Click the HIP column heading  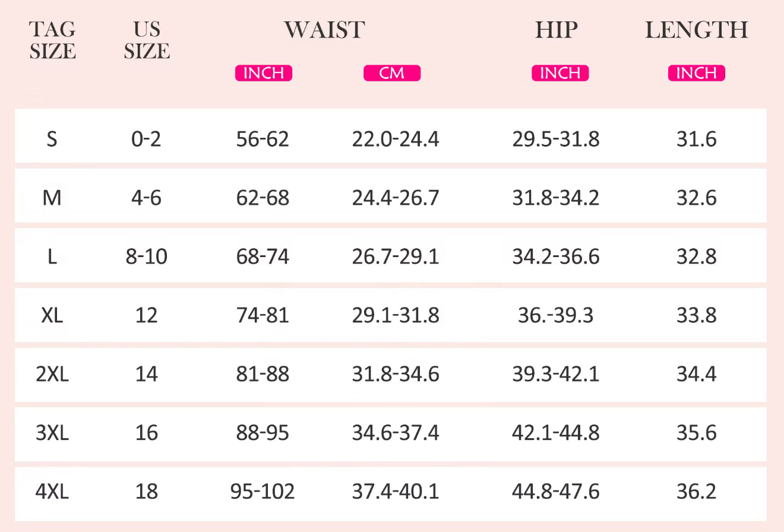557,30
